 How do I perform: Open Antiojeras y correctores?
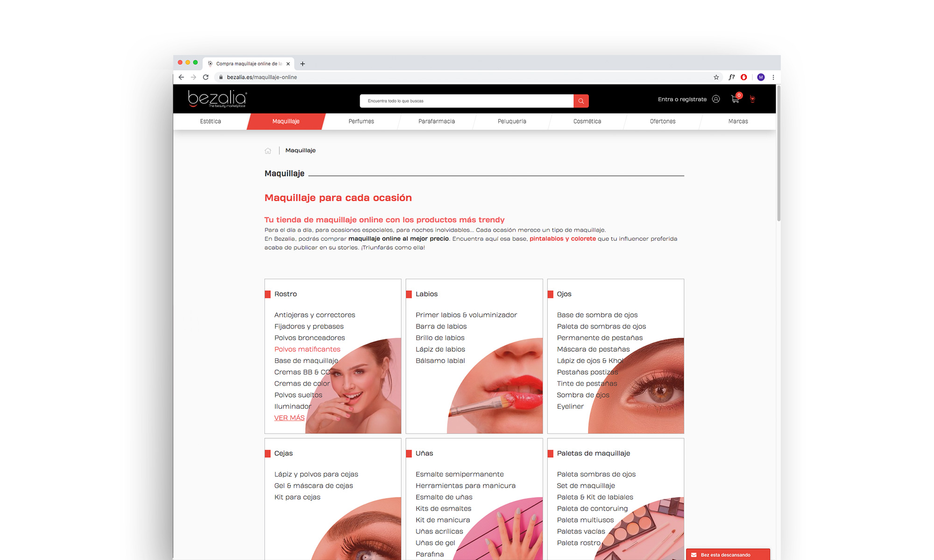pos(315,315)
